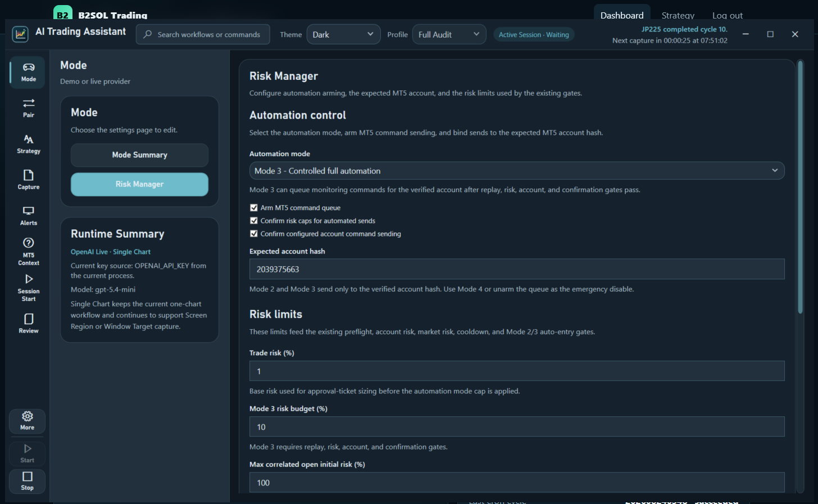Switch to the Strategy tab in B2SOL header
This screenshot has width=818, height=504.
click(678, 15)
